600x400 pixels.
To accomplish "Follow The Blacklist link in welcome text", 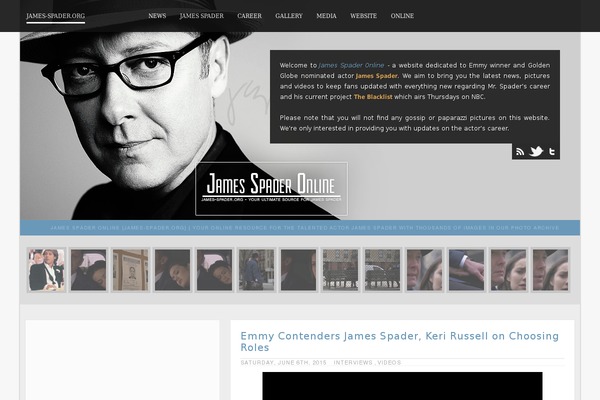I will [373, 97].
